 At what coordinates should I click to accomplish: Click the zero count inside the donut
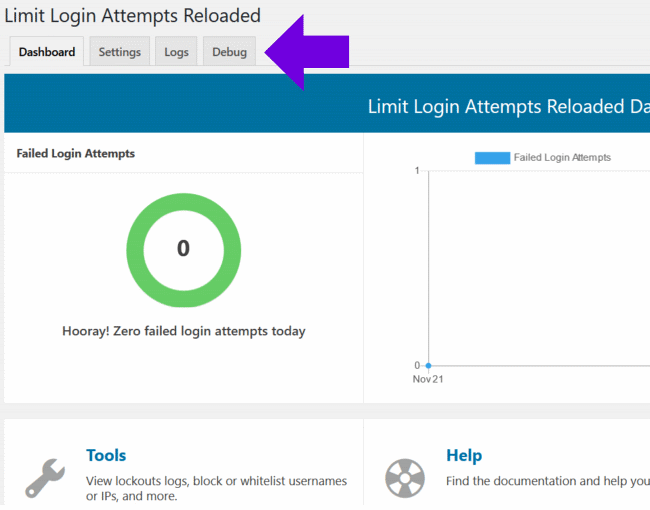point(183,248)
